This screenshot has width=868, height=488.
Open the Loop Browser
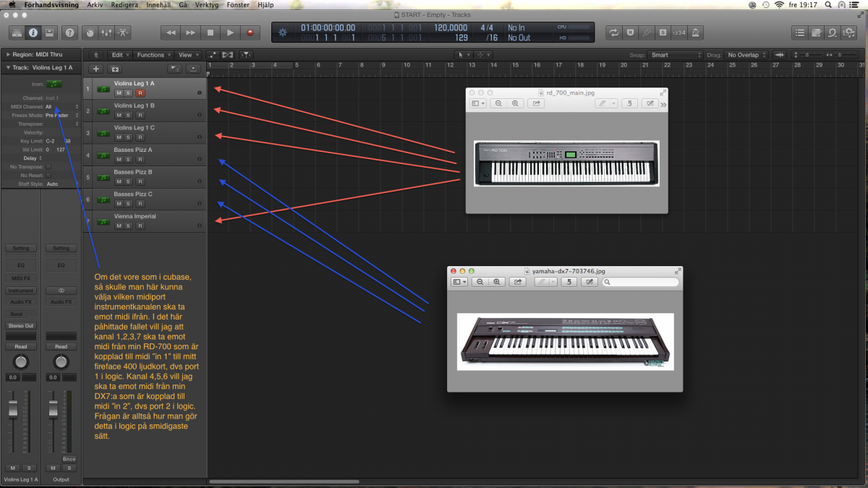click(x=833, y=33)
